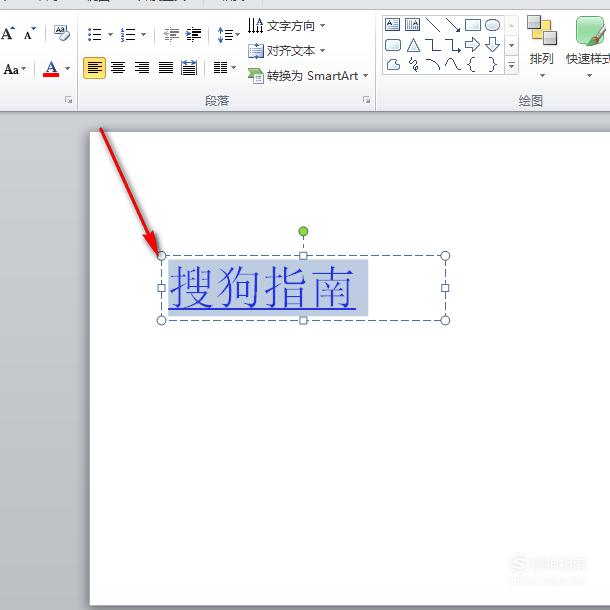The width and height of the screenshot is (610, 610).
Task: Select the Isosceles Triangle shape
Action: [413, 45]
